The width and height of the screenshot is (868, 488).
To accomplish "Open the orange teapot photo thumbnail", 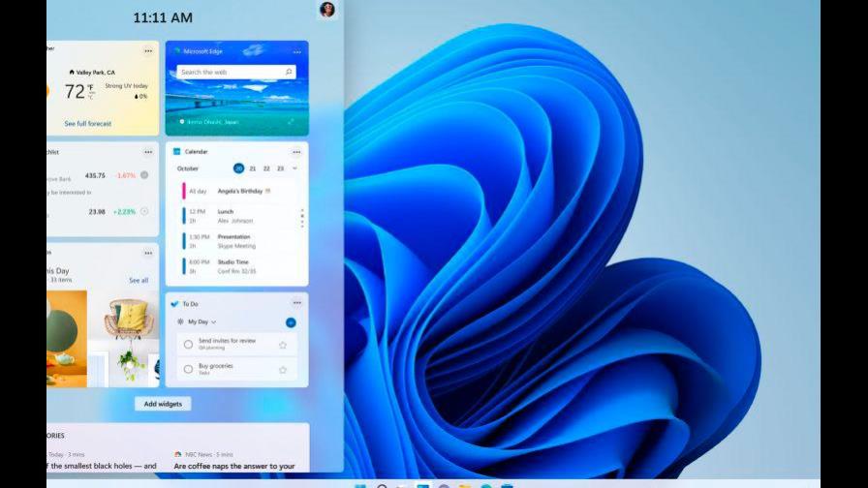I will (x=67, y=339).
